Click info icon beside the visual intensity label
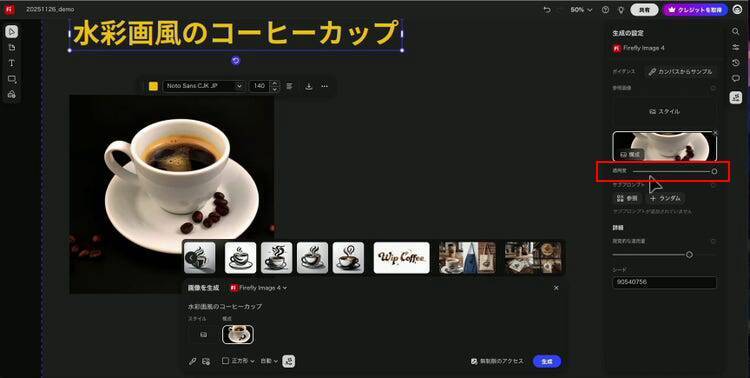Image resolution: width=750 pixels, height=378 pixels. click(x=713, y=242)
